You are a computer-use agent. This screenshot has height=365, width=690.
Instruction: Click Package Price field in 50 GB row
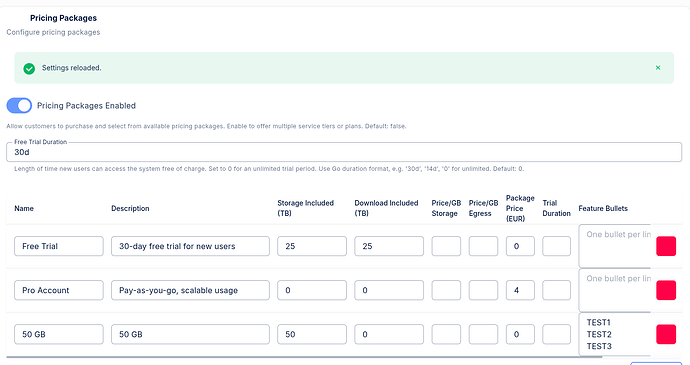pos(520,334)
